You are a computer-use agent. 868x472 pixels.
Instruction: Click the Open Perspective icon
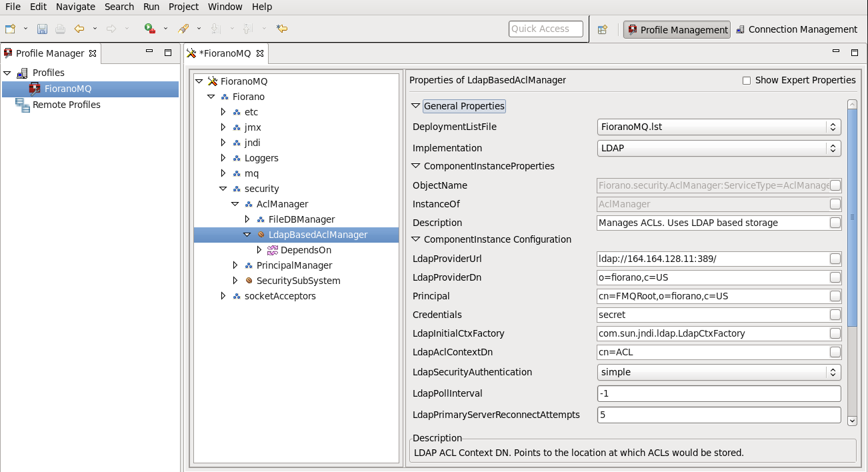pos(603,29)
